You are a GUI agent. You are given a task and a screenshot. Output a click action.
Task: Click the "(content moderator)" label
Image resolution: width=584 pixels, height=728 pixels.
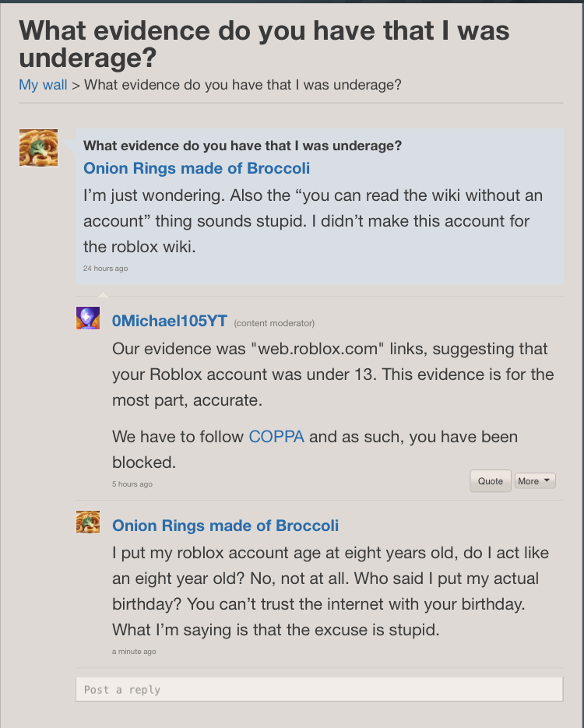point(274,323)
